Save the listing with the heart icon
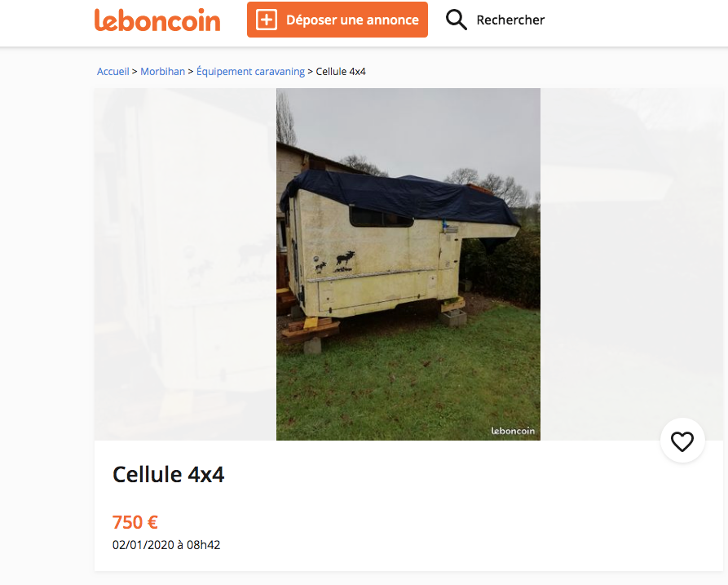 coord(682,441)
